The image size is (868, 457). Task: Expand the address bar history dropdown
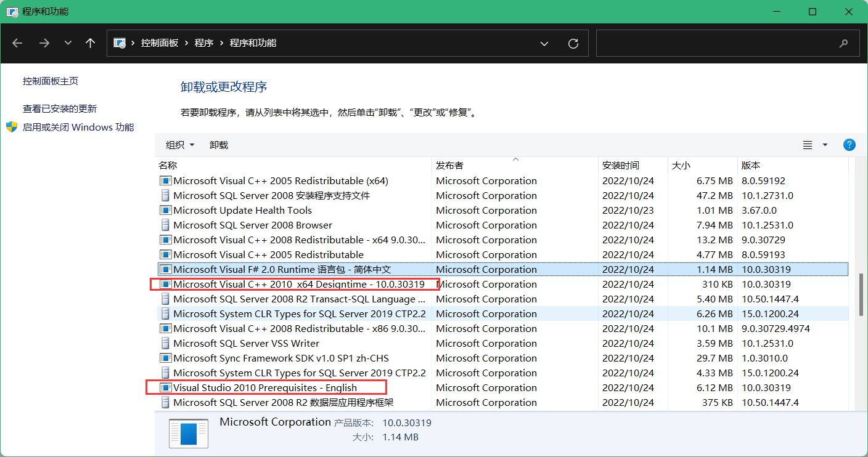click(544, 43)
